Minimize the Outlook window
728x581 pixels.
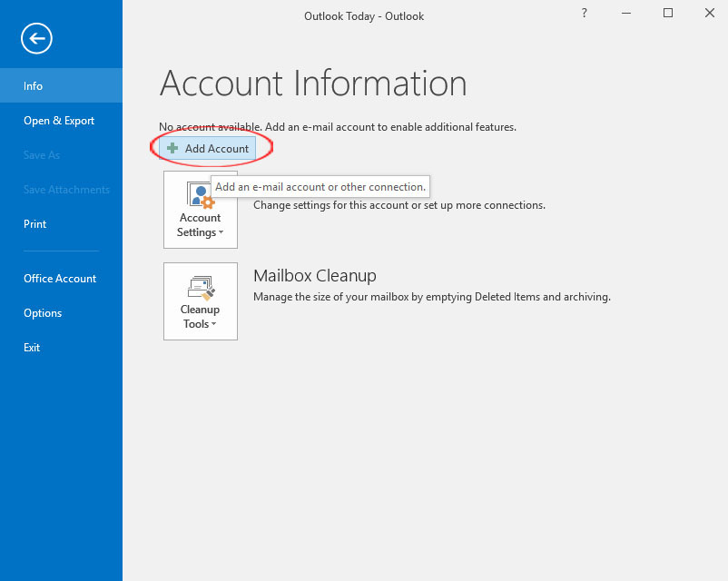click(626, 13)
